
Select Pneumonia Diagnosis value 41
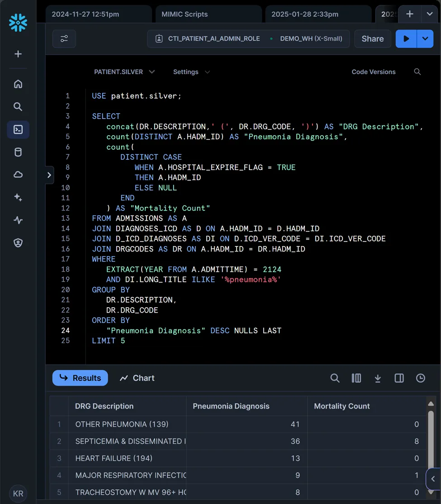pyautogui.click(x=247, y=424)
